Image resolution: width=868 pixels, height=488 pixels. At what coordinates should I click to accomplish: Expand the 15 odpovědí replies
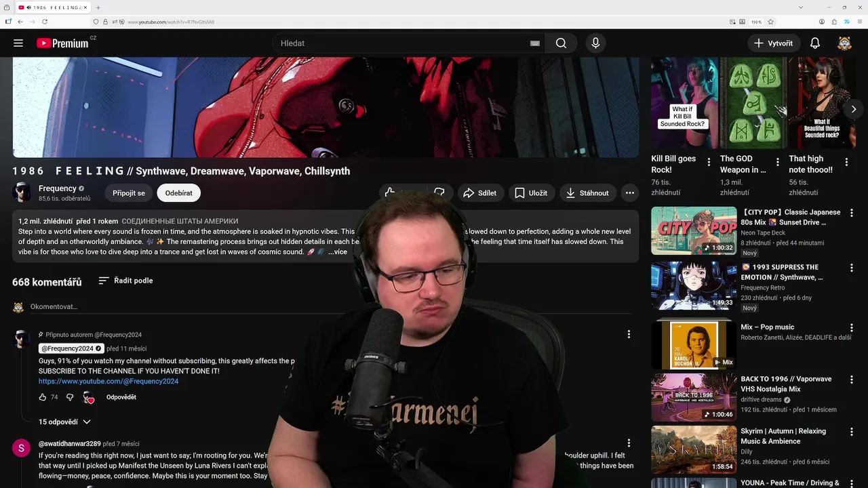click(64, 422)
